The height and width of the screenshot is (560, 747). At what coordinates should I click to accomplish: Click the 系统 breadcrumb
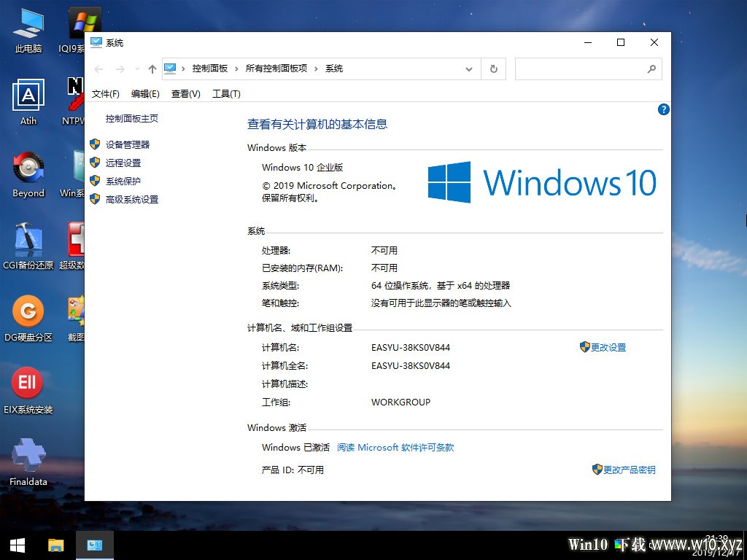coord(334,69)
